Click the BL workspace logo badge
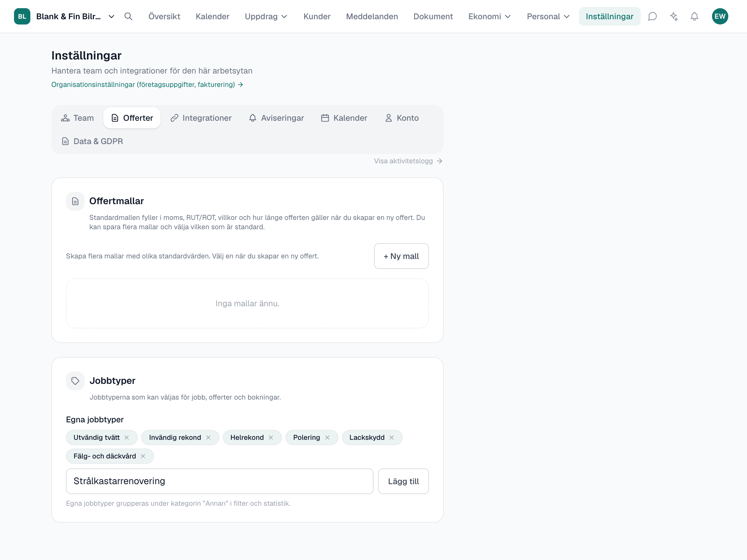The height and width of the screenshot is (560, 747). (22, 16)
